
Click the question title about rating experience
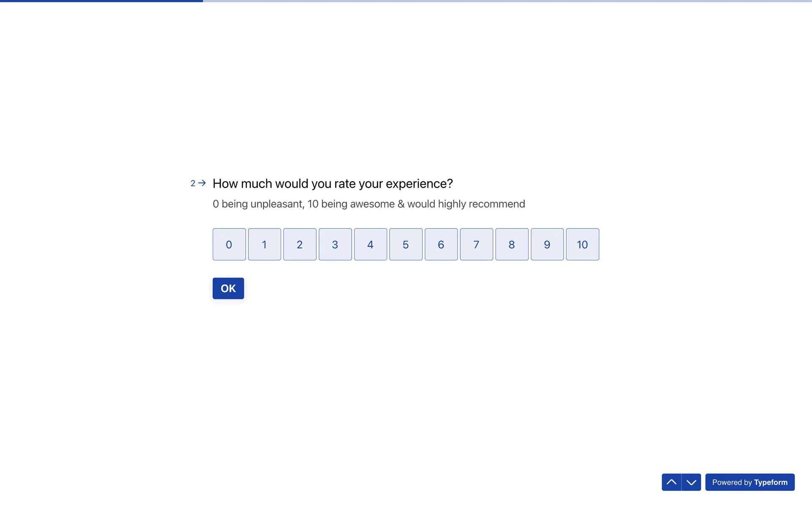click(x=332, y=184)
